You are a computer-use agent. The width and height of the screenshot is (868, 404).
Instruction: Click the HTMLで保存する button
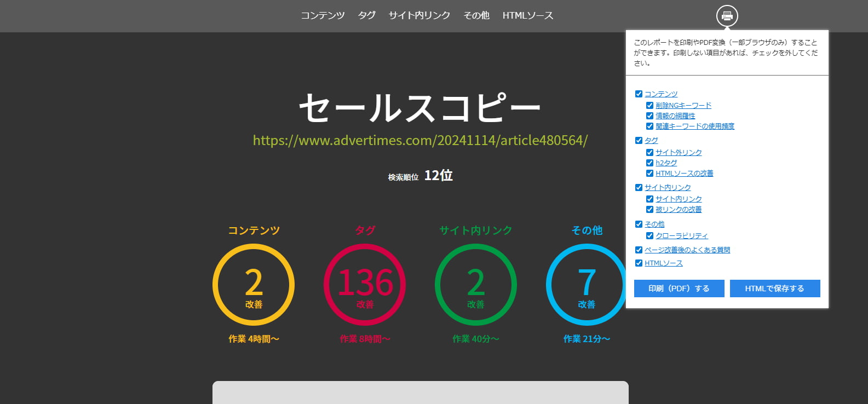[x=774, y=288]
